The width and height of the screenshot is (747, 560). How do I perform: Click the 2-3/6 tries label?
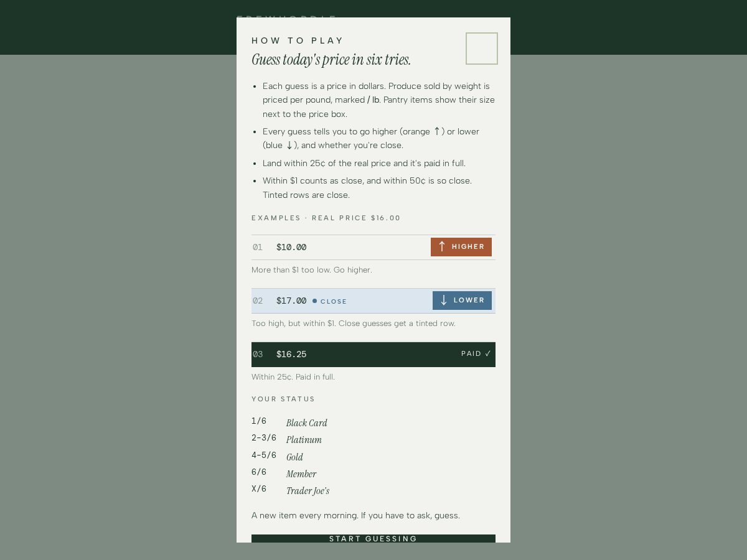tap(264, 438)
